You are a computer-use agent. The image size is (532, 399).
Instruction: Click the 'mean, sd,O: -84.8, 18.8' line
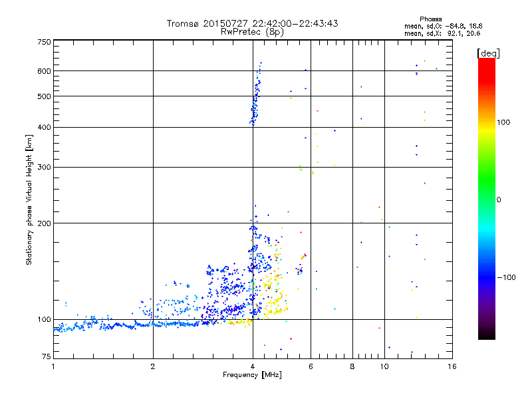pyautogui.click(x=443, y=26)
